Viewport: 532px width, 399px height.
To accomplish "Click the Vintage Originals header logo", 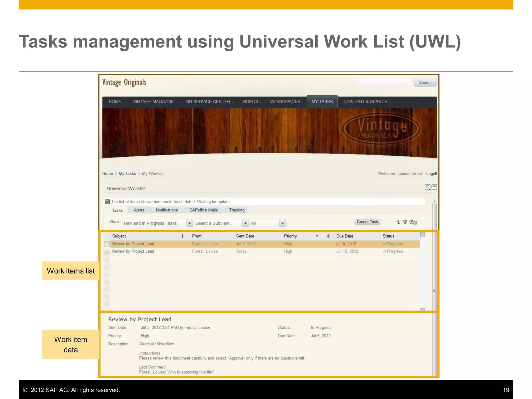I will point(124,82).
